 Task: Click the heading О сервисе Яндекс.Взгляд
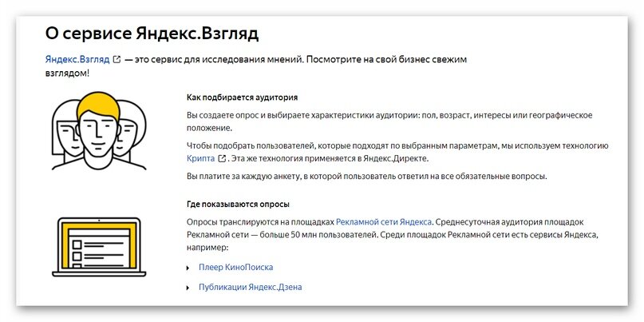pos(152,34)
